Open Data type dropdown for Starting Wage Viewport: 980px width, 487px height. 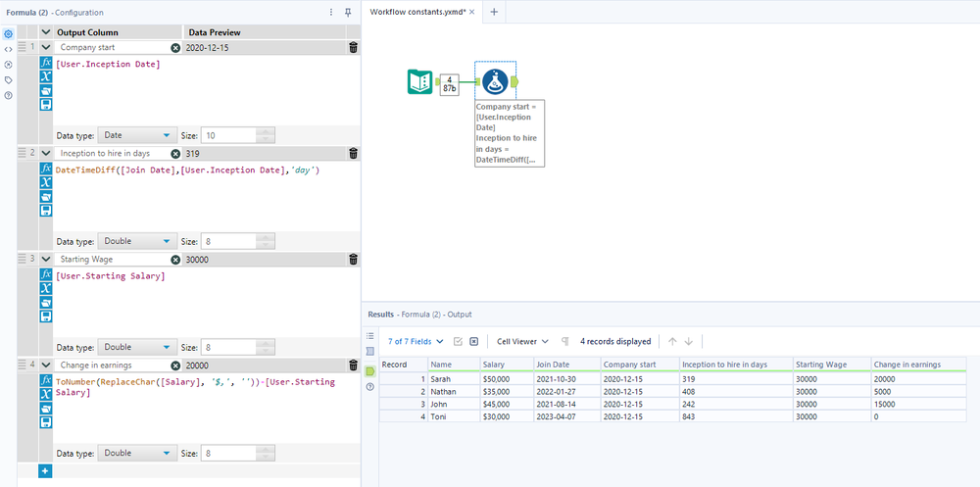[137, 347]
